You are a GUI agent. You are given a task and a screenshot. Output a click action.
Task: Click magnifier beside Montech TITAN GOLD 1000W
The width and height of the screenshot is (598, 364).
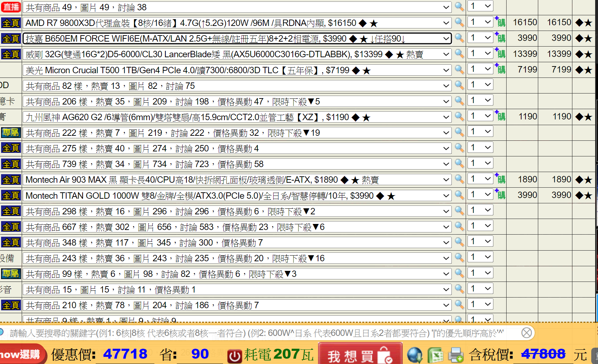click(459, 195)
